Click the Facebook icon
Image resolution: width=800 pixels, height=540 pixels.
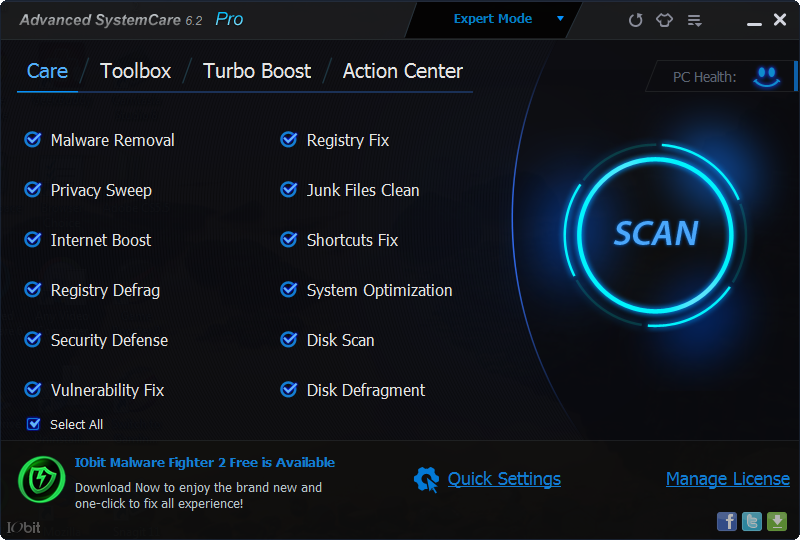(x=727, y=521)
